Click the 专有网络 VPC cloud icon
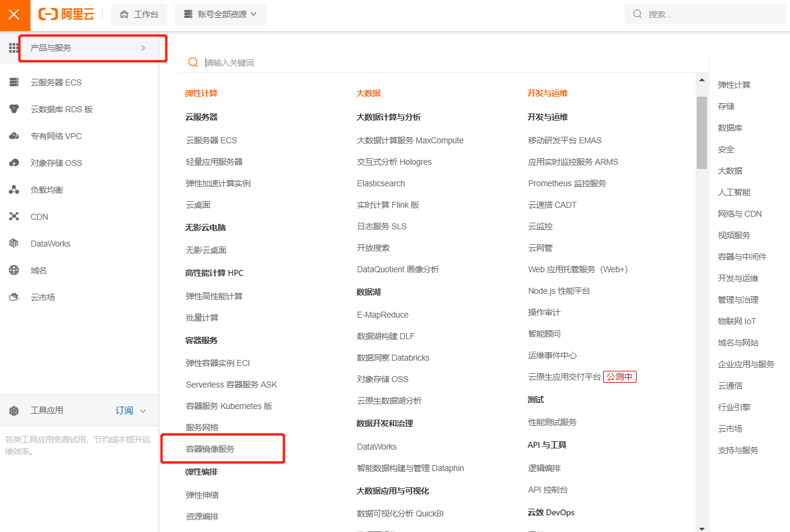 point(14,136)
